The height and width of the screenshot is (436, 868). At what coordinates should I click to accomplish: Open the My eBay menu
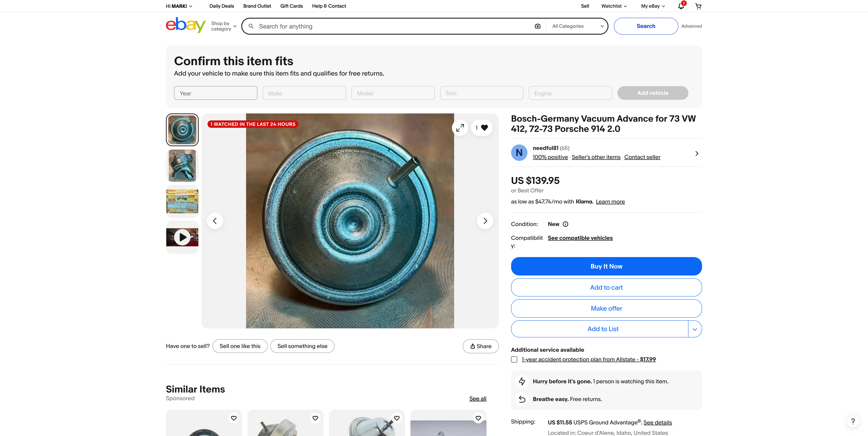pos(653,6)
